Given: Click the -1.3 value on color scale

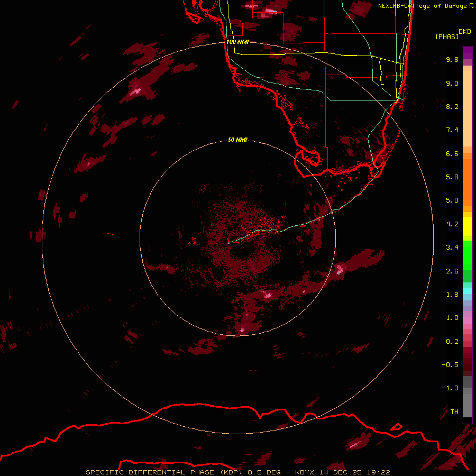Looking at the screenshot, I should pos(450,388).
